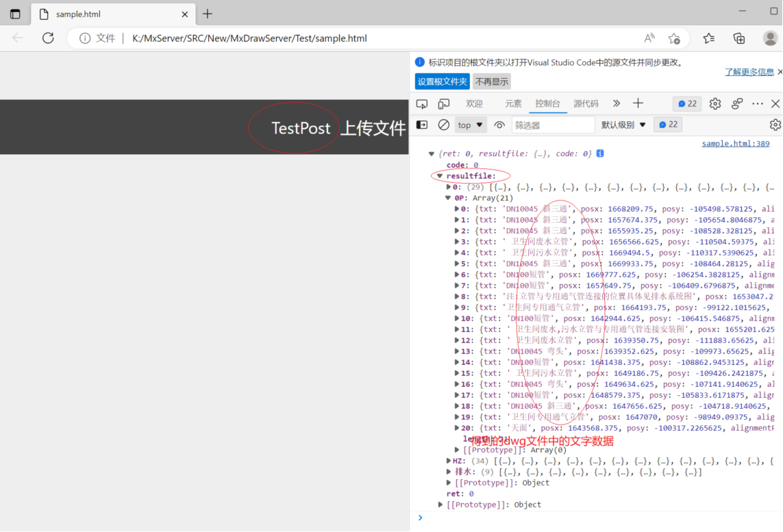Image resolution: width=783 pixels, height=532 pixels.
Task: Open a new browser tab
Action: [x=208, y=14]
